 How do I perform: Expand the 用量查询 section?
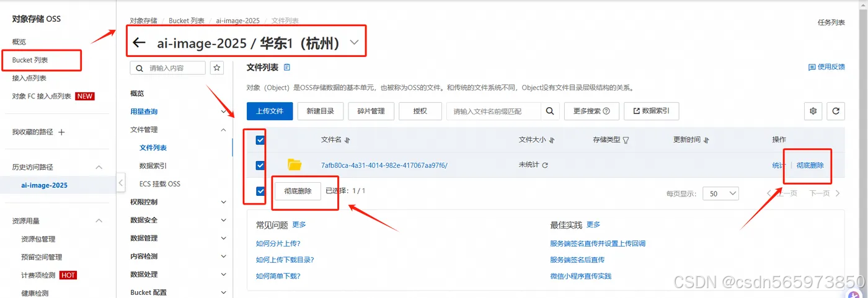[224, 112]
